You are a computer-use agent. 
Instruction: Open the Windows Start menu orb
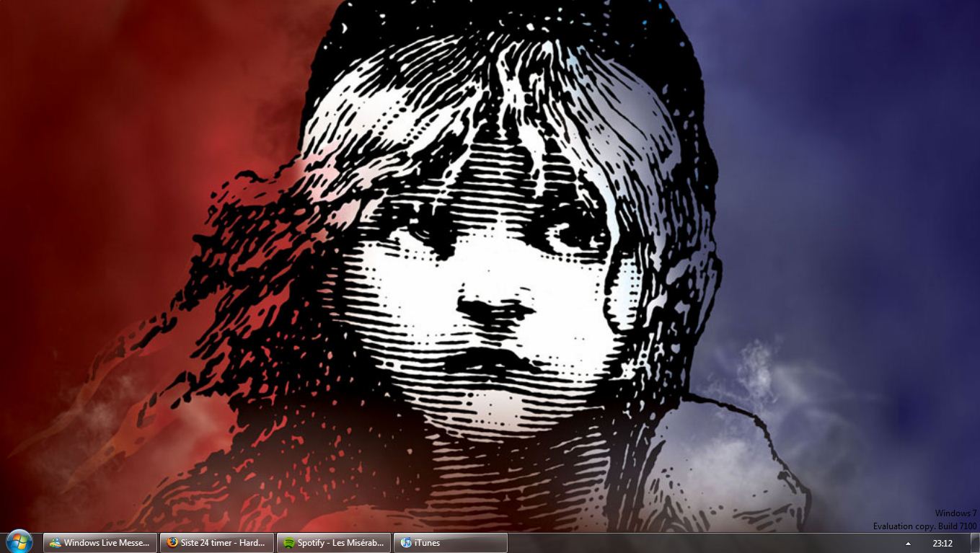click(19, 542)
